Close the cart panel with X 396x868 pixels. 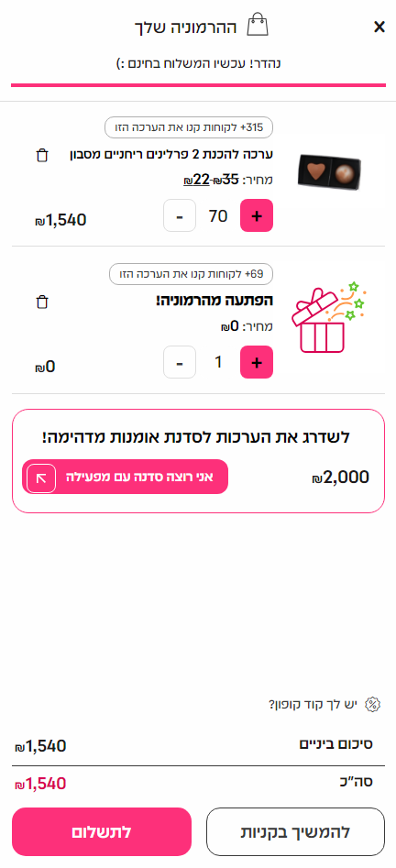[379, 27]
